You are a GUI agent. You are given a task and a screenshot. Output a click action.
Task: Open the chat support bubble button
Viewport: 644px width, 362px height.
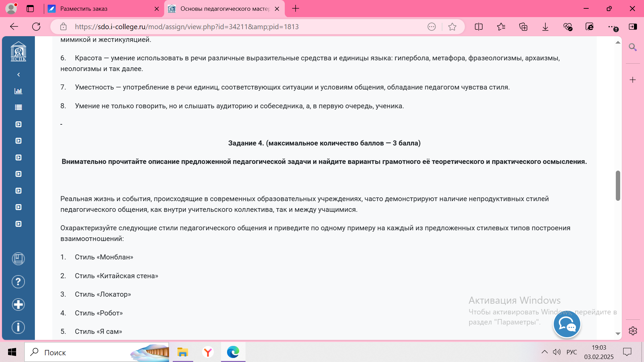[x=567, y=324]
